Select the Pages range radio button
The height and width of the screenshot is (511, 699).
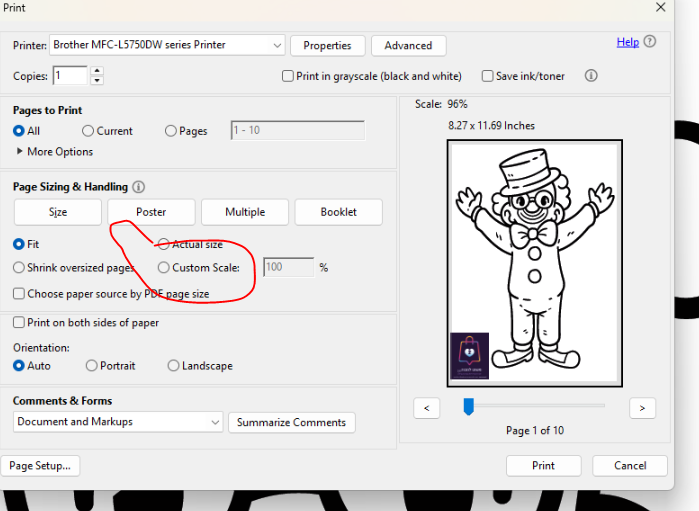[x=171, y=131]
